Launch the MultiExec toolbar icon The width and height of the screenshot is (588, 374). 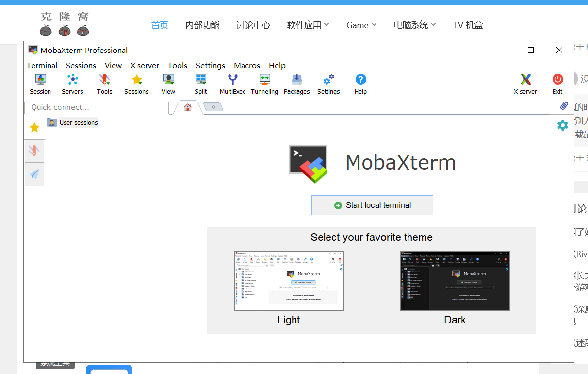click(232, 84)
